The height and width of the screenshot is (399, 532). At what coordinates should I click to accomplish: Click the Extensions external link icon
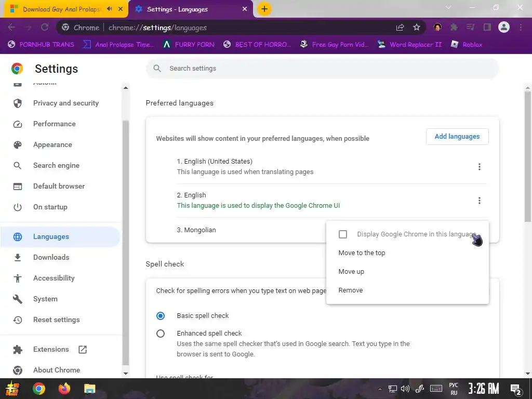click(x=83, y=350)
